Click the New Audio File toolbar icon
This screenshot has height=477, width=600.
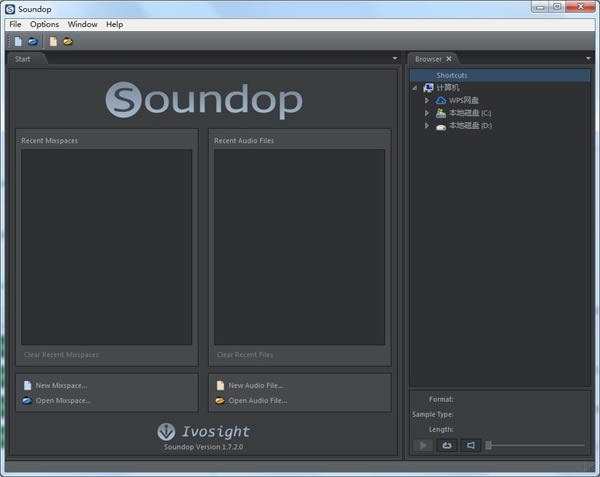[53, 42]
